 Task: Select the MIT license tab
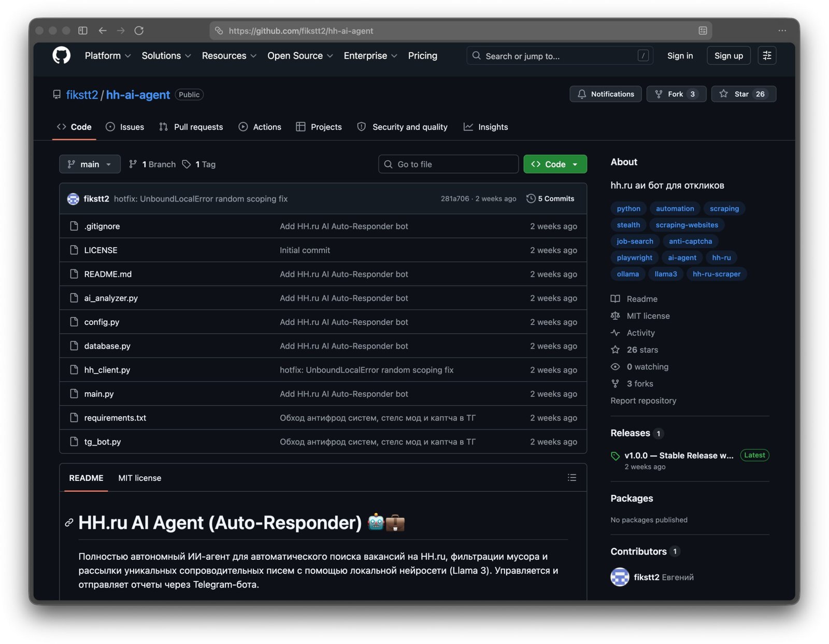click(x=139, y=478)
